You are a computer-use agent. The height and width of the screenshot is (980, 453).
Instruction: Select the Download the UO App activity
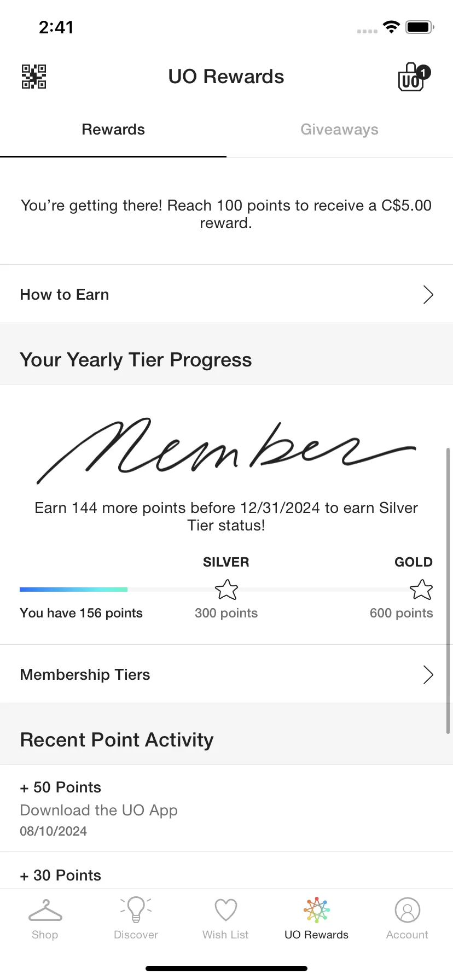pyautogui.click(x=226, y=808)
